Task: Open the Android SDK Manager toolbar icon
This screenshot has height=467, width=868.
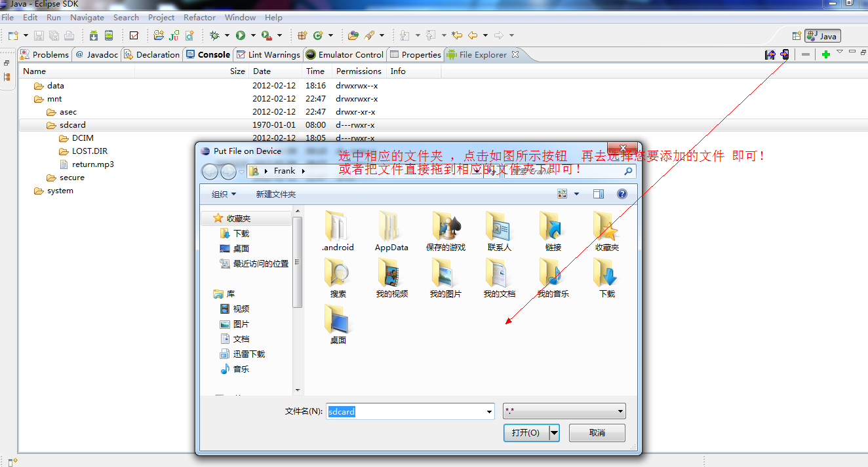Action: (x=94, y=35)
